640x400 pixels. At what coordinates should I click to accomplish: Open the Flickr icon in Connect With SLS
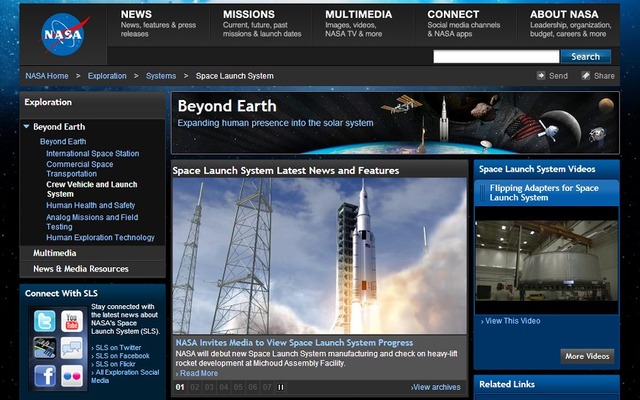[72, 376]
